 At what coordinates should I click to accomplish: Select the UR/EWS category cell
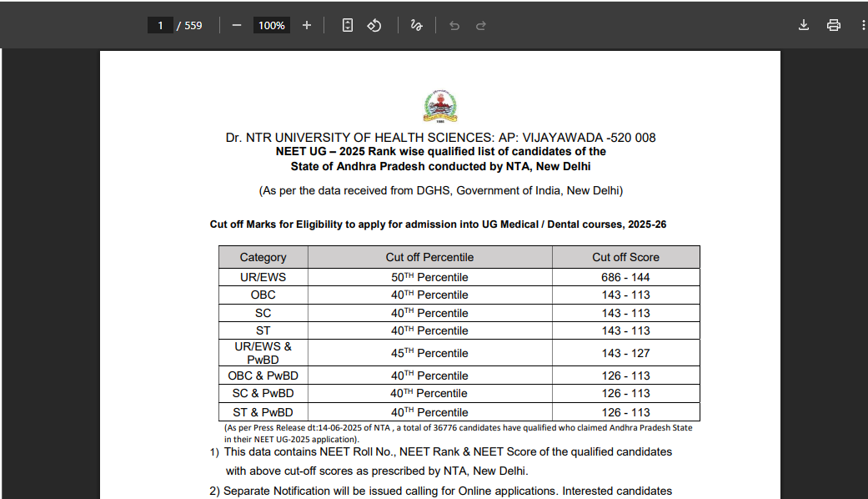click(263, 278)
